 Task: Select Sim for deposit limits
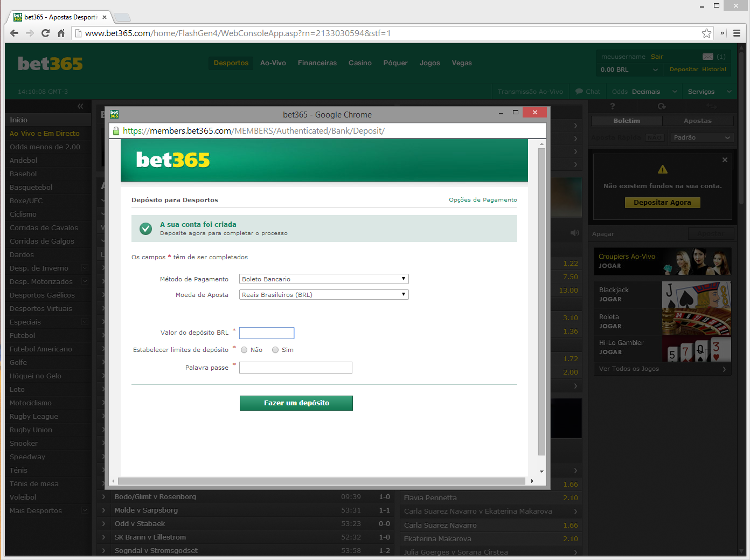pos(275,350)
